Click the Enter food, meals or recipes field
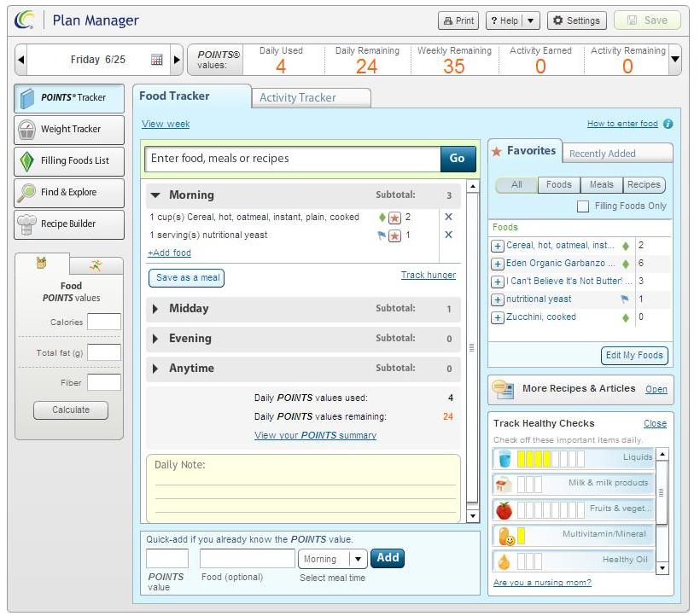This screenshot has height=616, width=700. coord(293,159)
